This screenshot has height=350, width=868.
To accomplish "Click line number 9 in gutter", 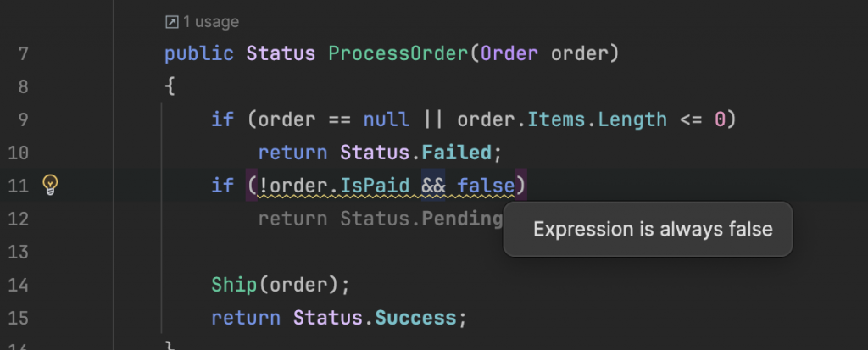I will 23,119.
